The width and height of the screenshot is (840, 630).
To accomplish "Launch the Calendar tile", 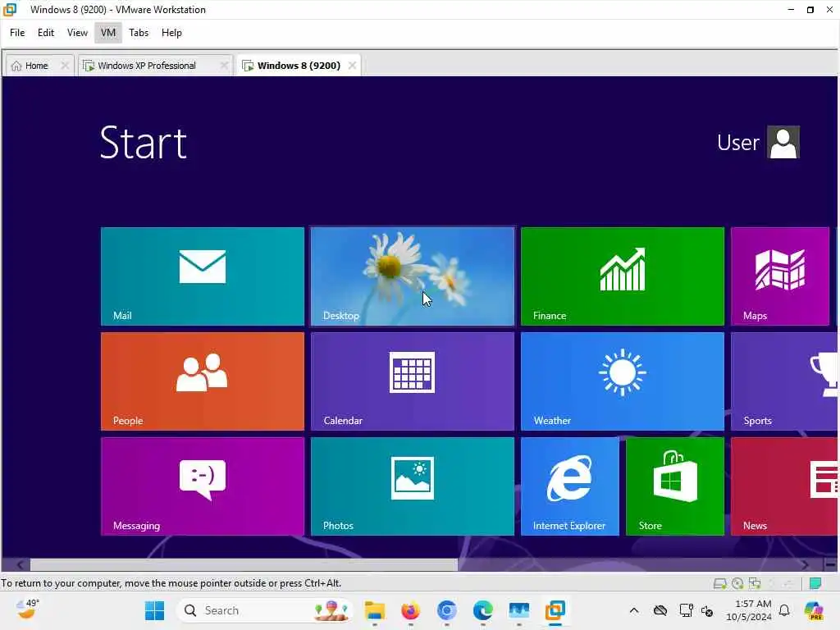I will coord(413,381).
